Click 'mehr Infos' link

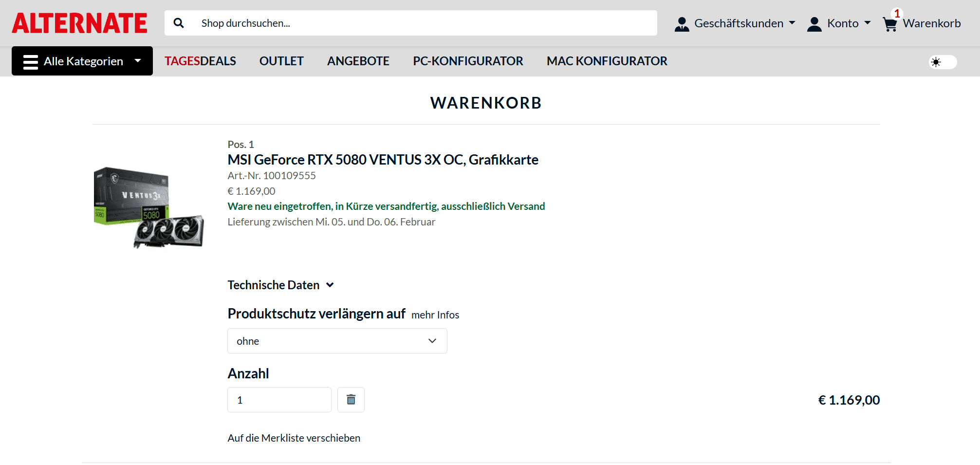point(435,315)
